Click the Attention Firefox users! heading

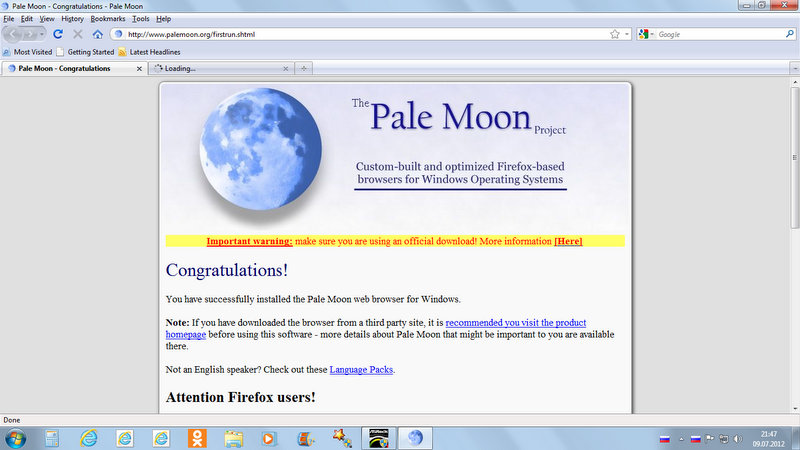point(240,397)
